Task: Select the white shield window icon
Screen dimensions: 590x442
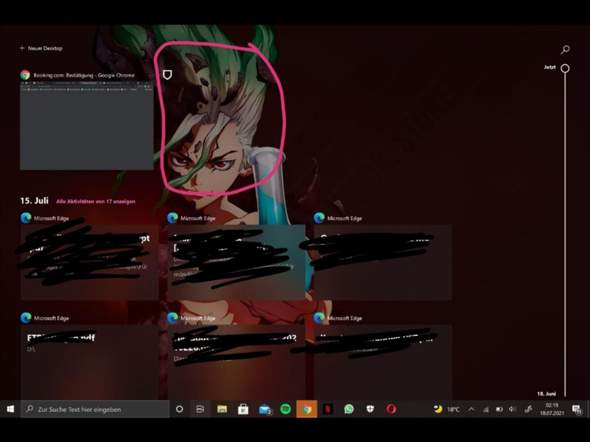Action: tap(167, 75)
